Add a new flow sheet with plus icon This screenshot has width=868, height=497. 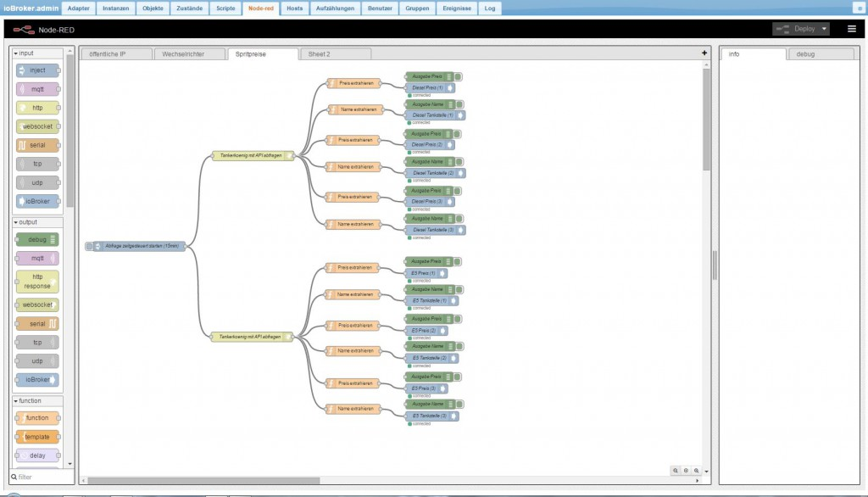[704, 53]
